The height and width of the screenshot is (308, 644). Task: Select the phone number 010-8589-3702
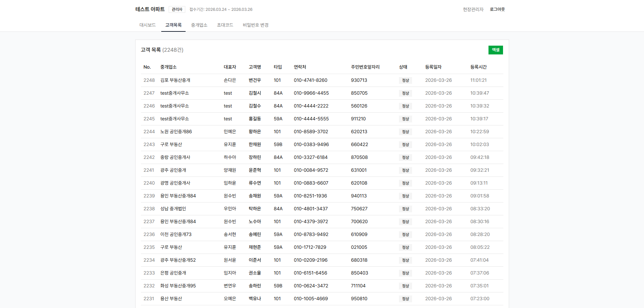point(310,132)
